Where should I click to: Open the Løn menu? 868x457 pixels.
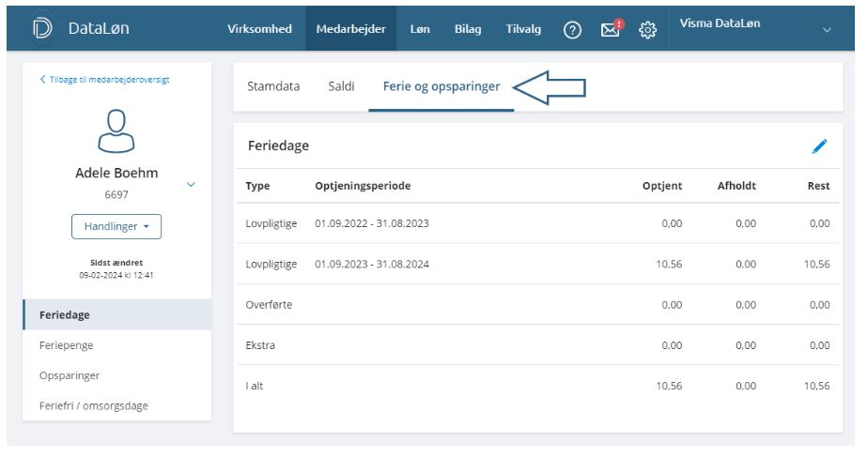(x=420, y=29)
